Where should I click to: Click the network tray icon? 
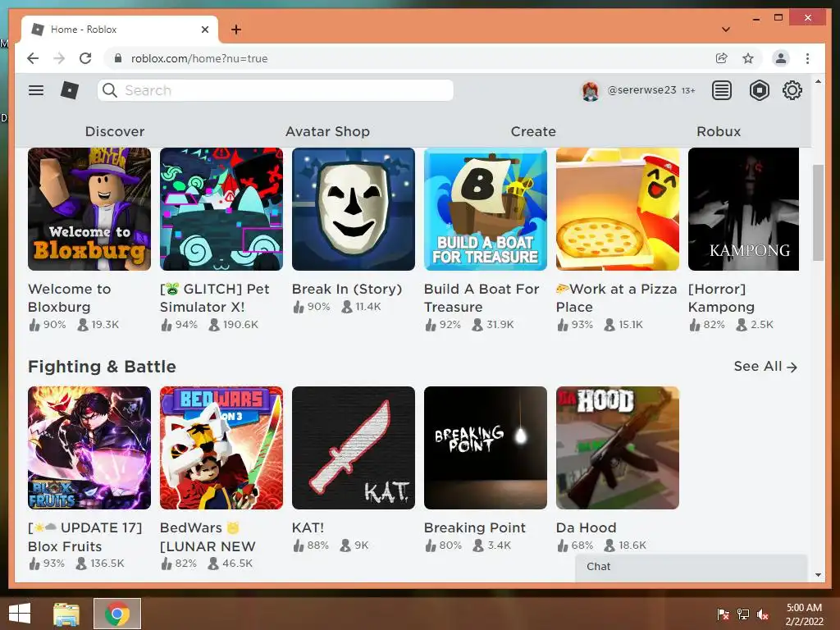[743, 614]
